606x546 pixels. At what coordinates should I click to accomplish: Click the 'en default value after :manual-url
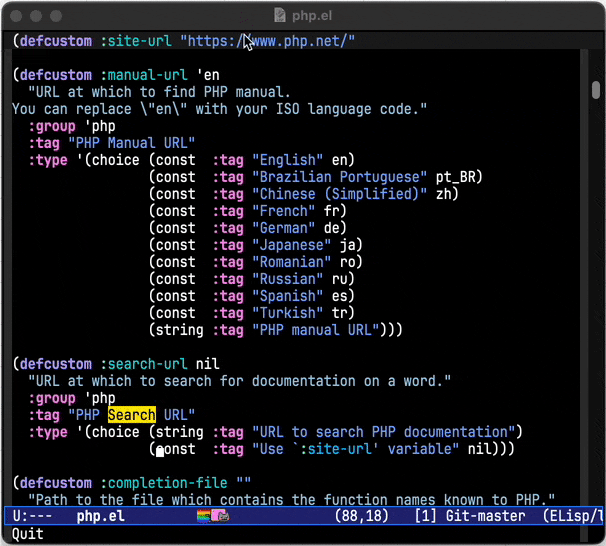pyautogui.click(x=208, y=75)
